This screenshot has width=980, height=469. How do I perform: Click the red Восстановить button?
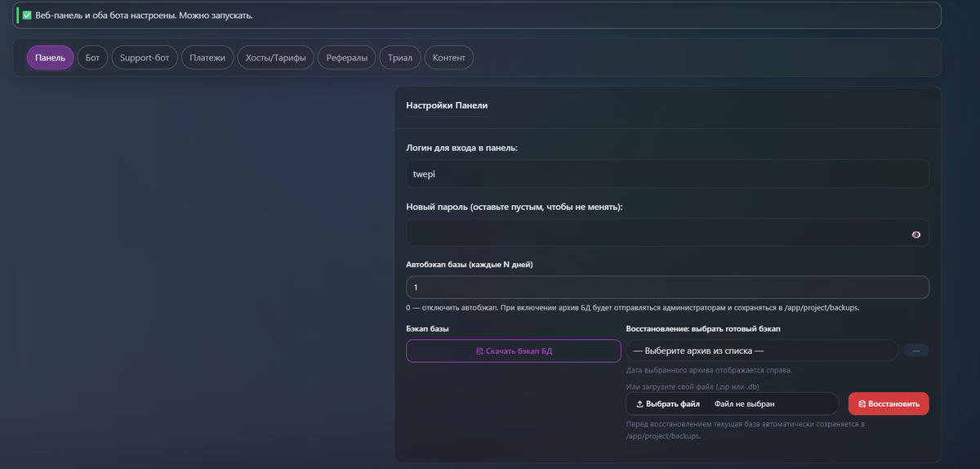[x=889, y=404]
